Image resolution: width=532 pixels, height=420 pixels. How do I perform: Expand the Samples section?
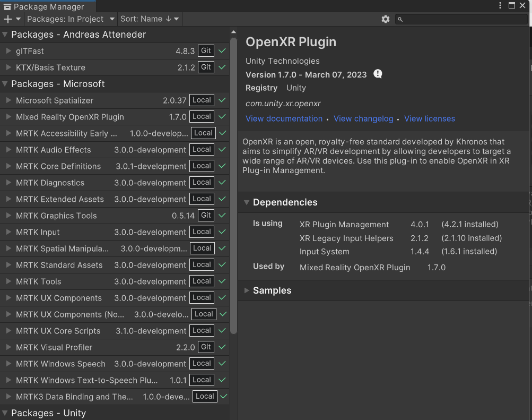(x=246, y=290)
